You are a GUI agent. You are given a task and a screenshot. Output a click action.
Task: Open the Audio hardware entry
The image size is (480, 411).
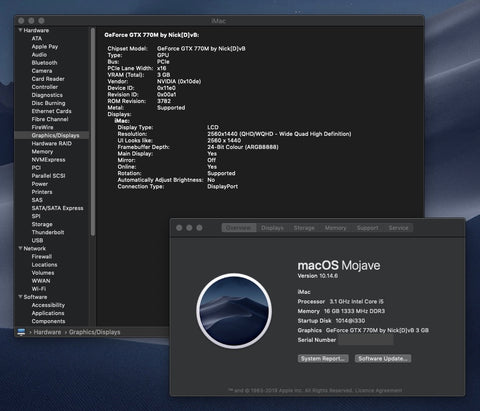coord(39,55)
